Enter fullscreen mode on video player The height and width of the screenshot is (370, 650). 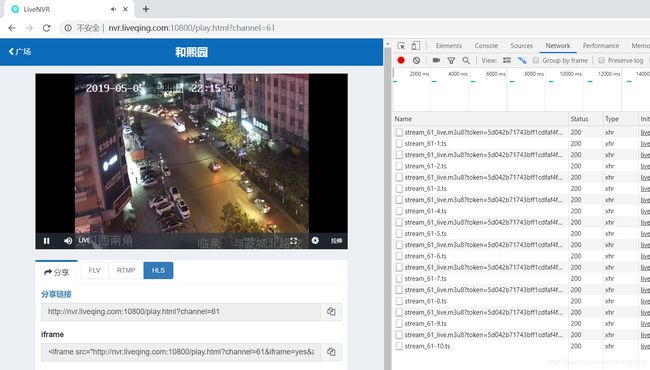tap(293, 241)
